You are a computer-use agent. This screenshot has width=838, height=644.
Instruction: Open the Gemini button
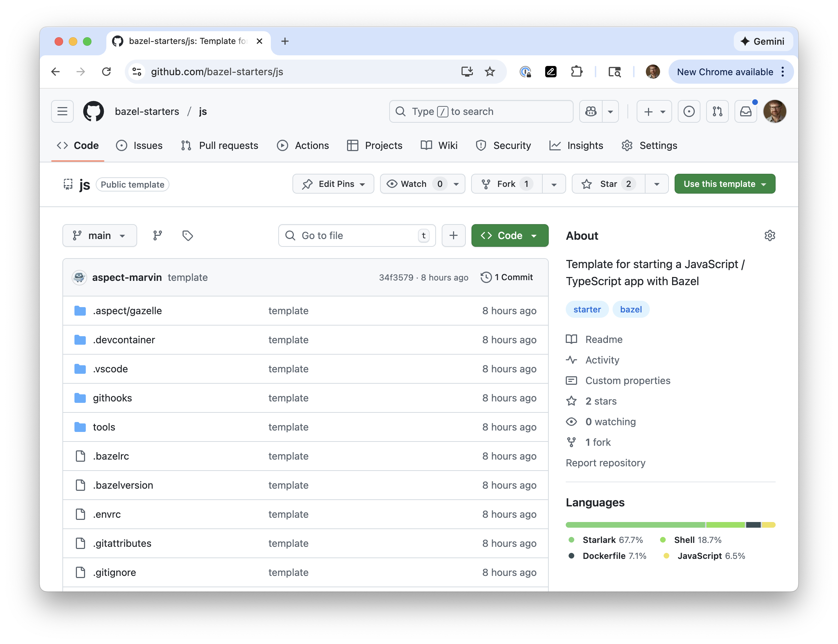762,41
